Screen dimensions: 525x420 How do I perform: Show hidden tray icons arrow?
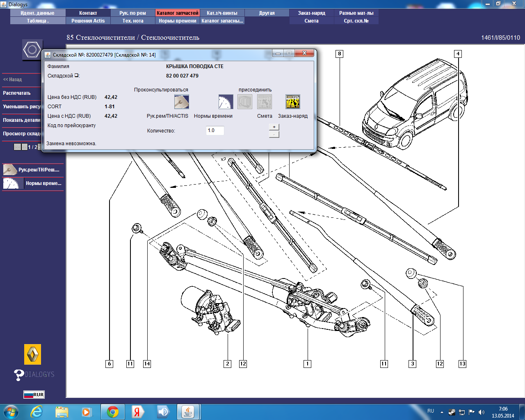[x=442, y=412]
